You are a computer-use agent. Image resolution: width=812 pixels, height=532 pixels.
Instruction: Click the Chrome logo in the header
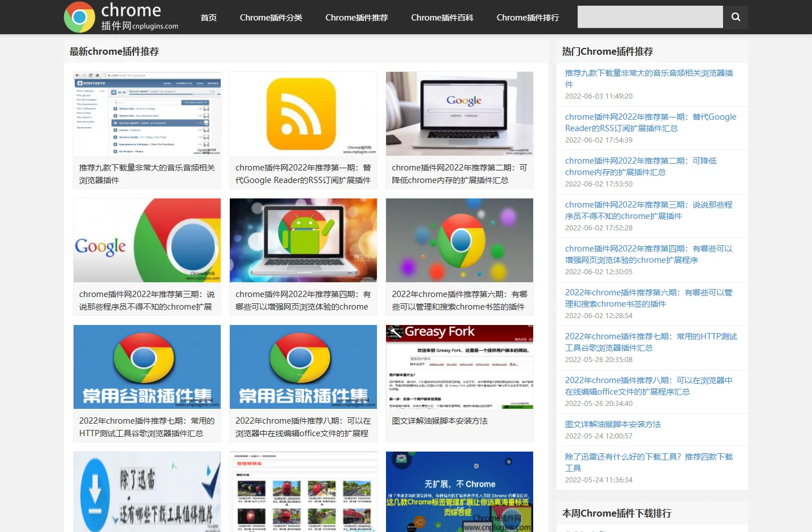click(x=79, y=17)
